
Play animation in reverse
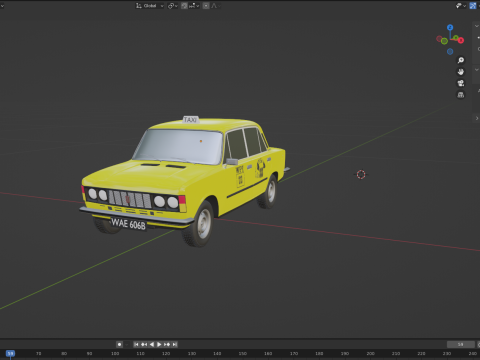152,344
